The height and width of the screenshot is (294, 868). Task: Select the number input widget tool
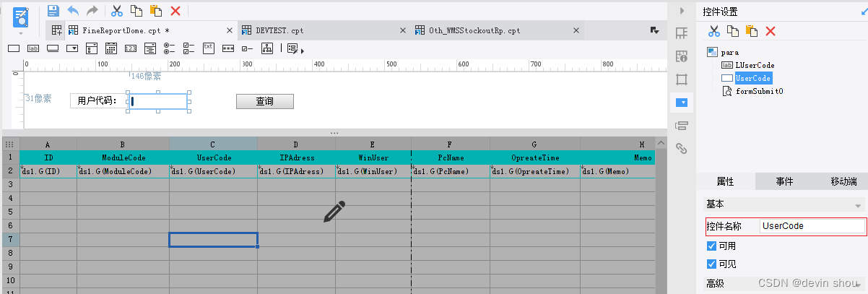click(x=131, y=48)
